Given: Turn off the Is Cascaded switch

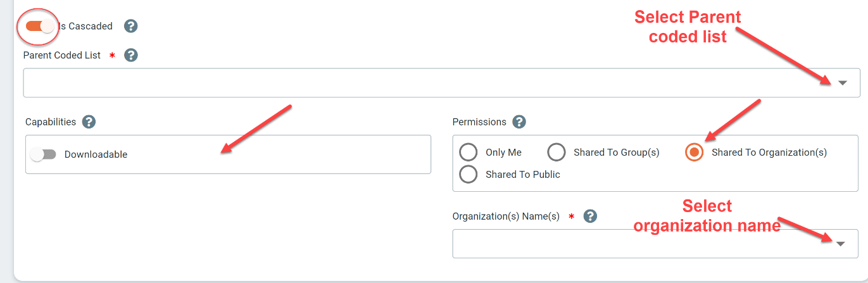Looking at the screenshot, I should tap(40, 26).
